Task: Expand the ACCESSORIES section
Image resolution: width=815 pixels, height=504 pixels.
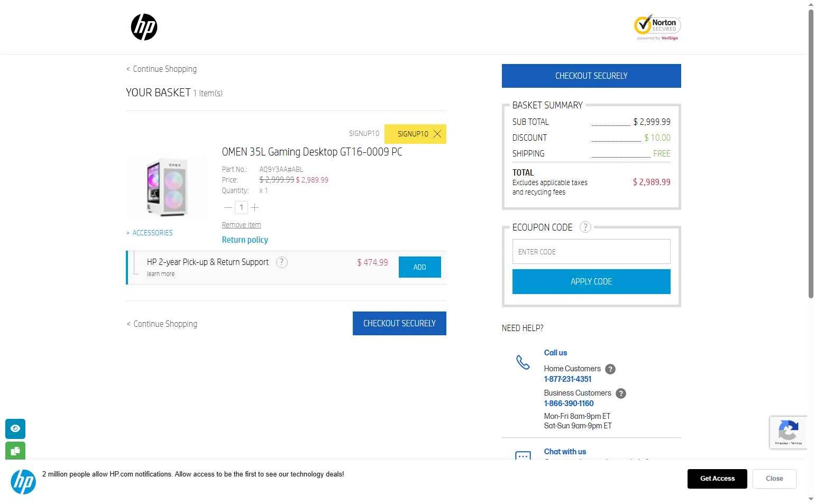Action: [x=150, y=233]
